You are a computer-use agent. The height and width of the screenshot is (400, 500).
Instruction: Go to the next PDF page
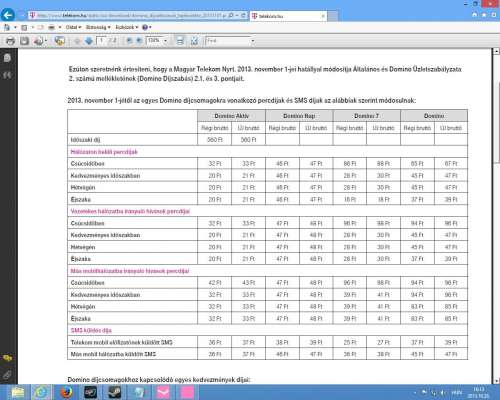(89, 41)
